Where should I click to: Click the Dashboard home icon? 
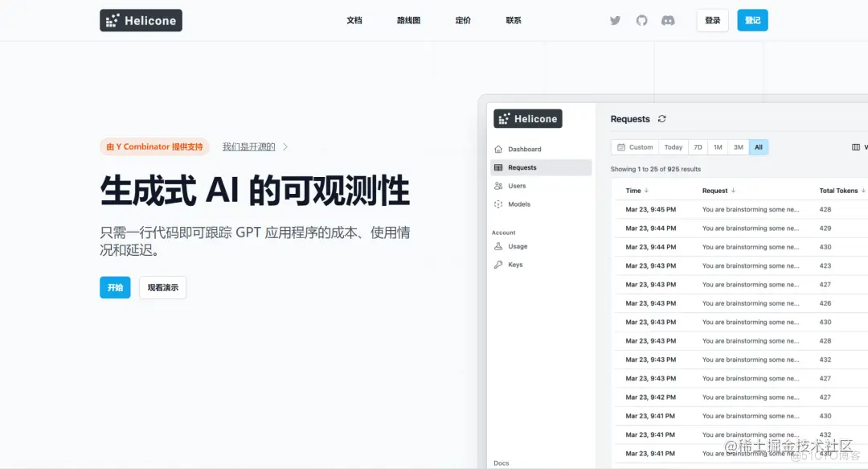[x=498, y=149]
